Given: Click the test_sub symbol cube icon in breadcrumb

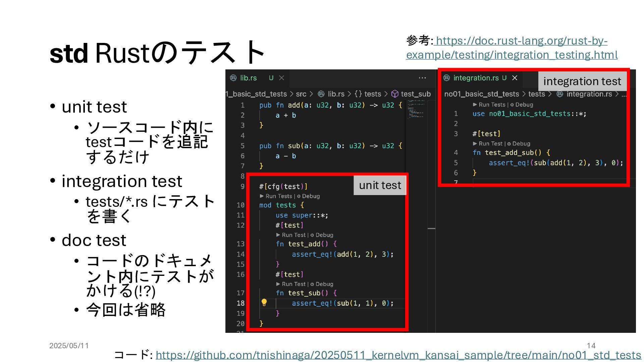Looking at the screenshot, I should [395, 94].
